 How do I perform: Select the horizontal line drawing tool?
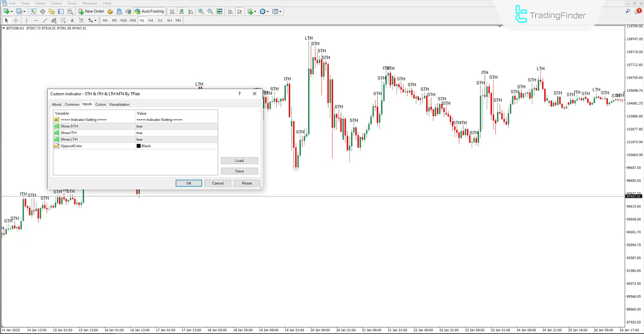pyautogui.click(x=36, y=20)
